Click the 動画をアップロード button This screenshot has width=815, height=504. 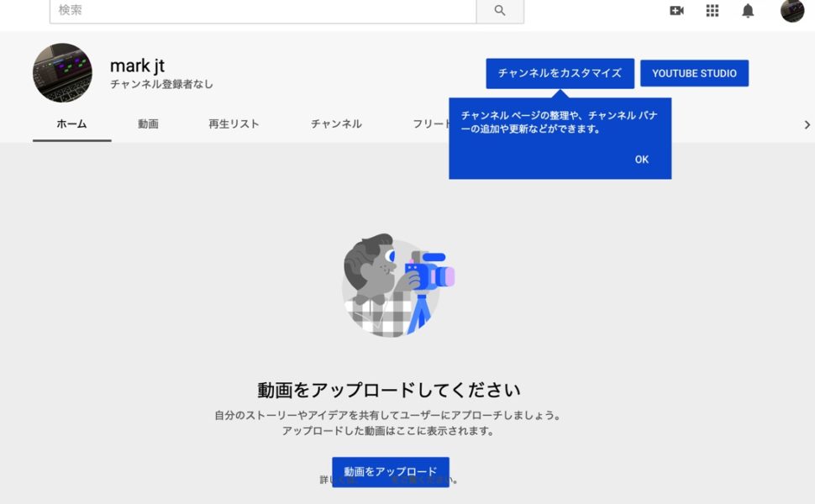391,472
